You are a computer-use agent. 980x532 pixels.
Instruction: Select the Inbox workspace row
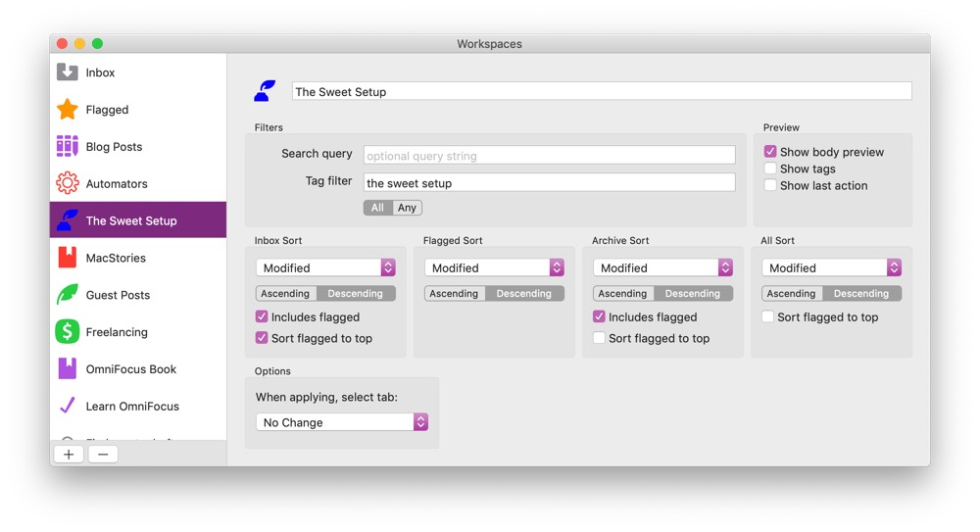click(x=138, y=73)
